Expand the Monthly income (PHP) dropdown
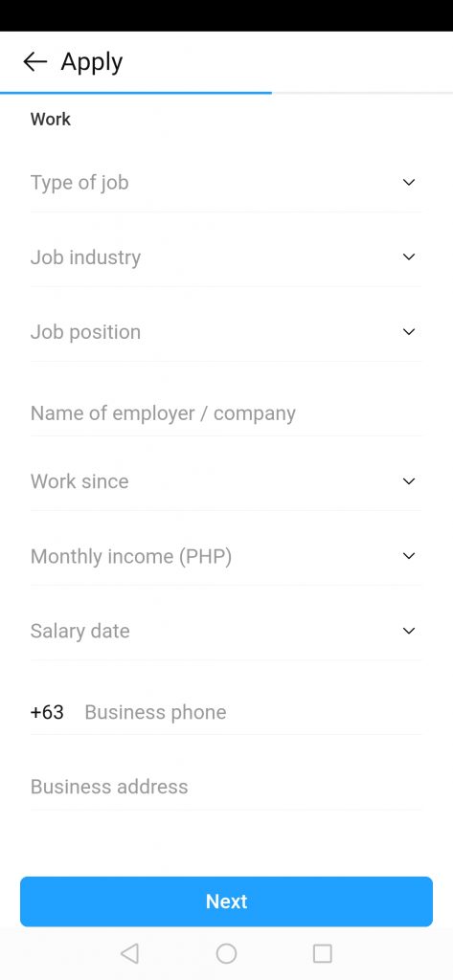The image size is (453, 980). (226, 556)
